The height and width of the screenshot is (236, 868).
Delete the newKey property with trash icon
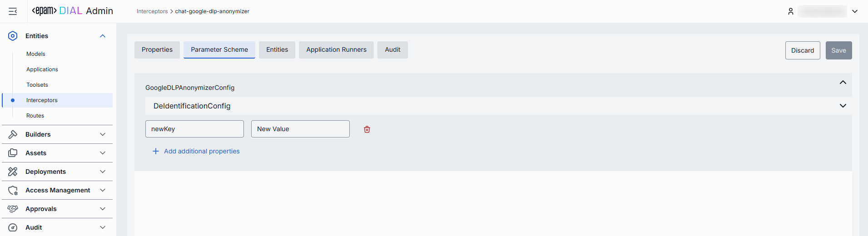tap(367, 129)
